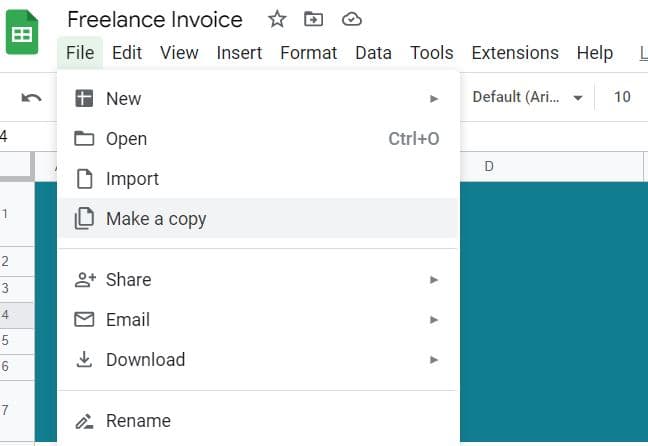The height and width of the screenshot is (446, 648).
Task: Expand the Share submenu
Action: coord(434,280)
